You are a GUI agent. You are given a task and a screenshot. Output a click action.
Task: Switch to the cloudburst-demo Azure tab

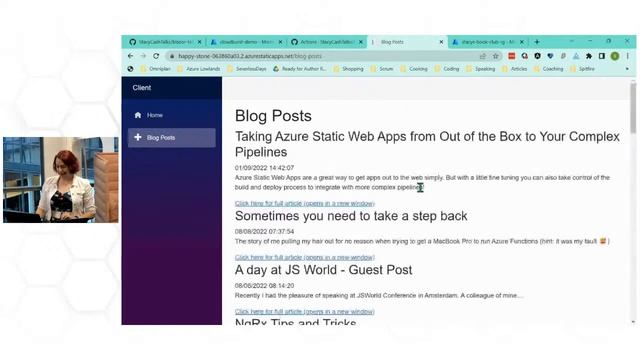click(245, 42)
